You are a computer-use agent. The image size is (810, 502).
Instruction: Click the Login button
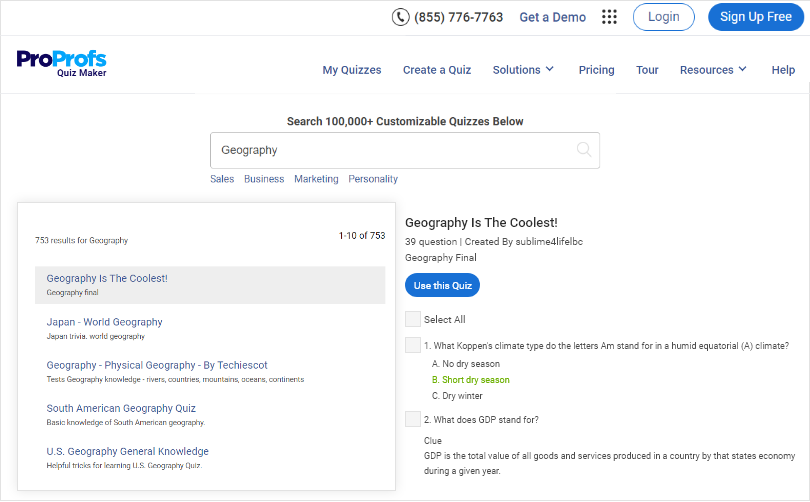(663, 17)
